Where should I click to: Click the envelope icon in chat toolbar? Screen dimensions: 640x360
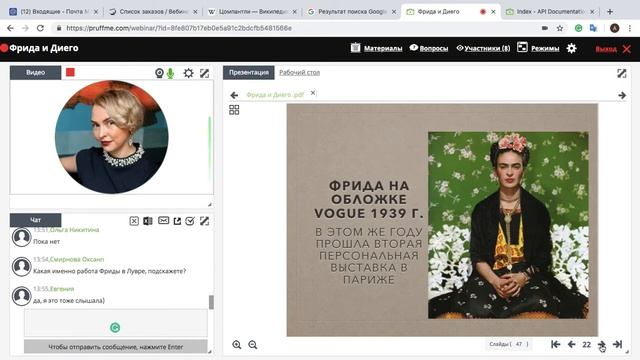[x=163, y=220]
